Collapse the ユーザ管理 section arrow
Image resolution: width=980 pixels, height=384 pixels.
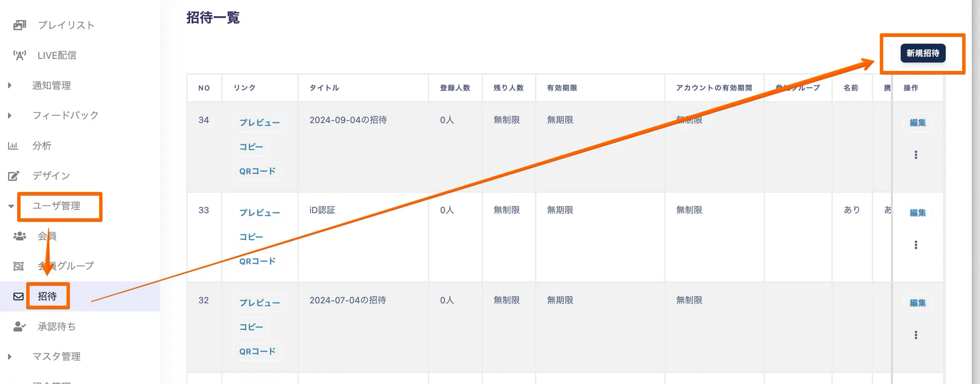11,206
